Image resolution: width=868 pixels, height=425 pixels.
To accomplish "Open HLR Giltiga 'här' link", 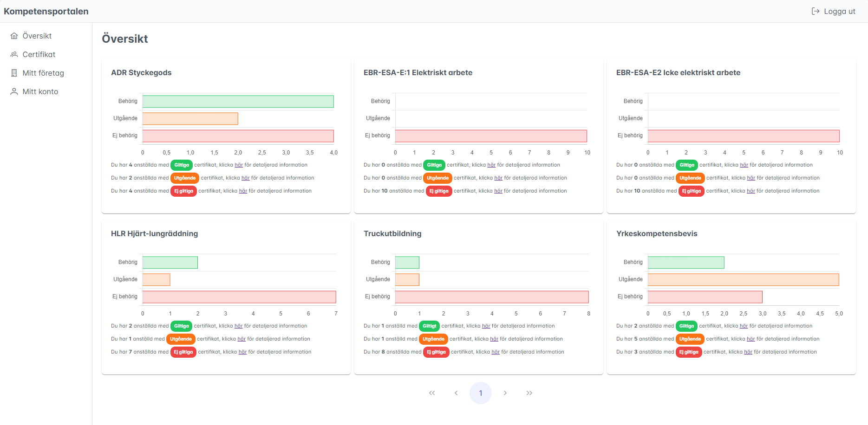I will (x=239, y=326).
